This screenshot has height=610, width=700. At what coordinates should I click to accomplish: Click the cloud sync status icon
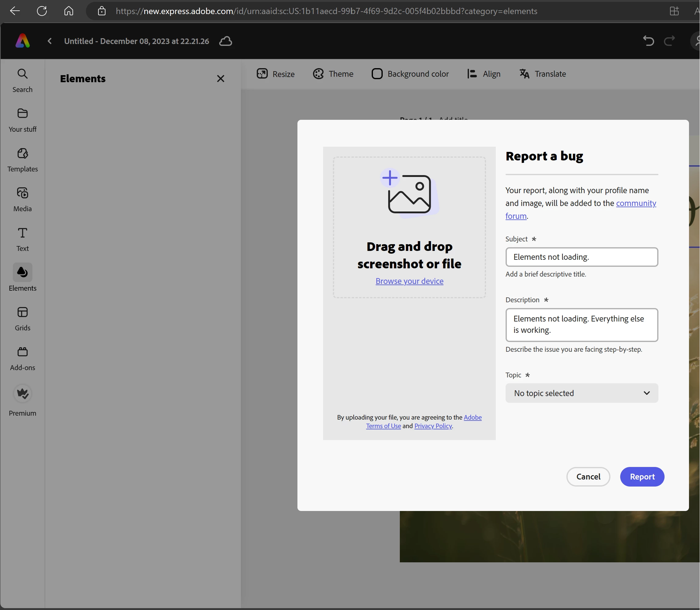(x=225, y=41)
